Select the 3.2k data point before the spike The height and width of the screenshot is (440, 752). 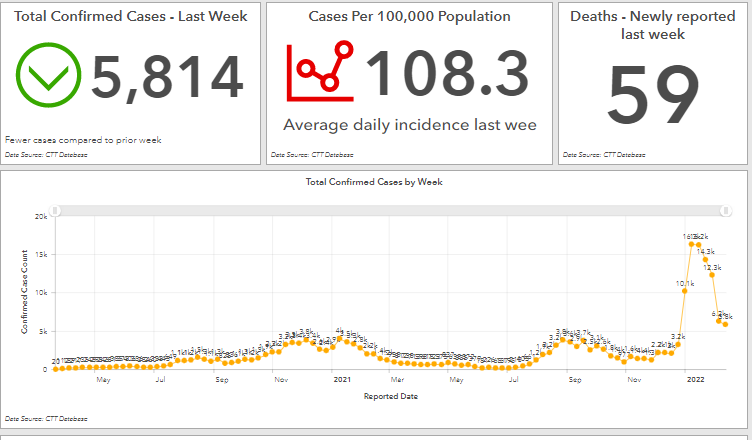click(x=677, y=344)
